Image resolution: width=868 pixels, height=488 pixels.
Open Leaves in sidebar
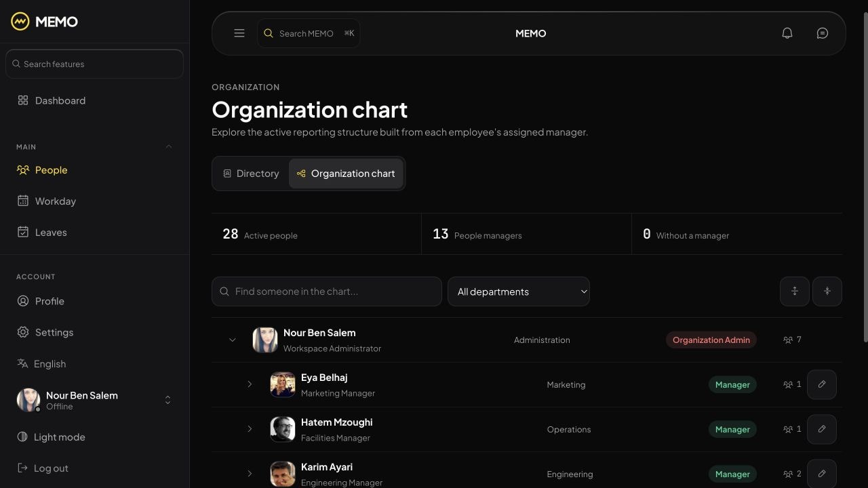[x=94, y=232]
